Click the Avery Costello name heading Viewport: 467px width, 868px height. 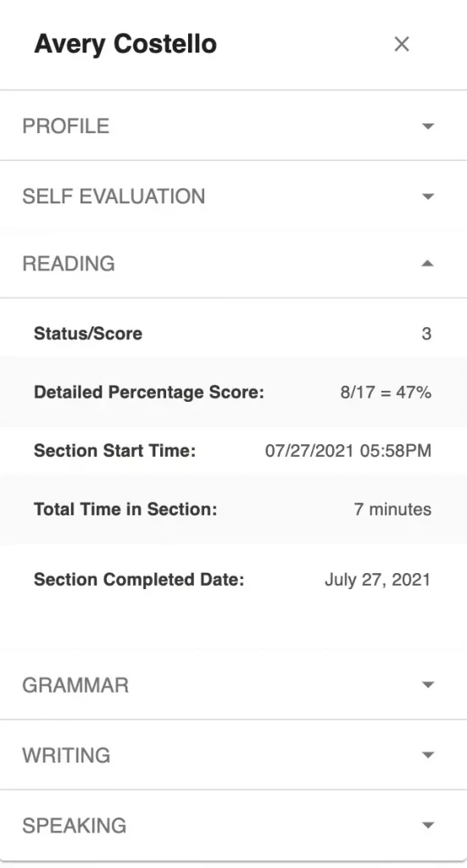click(125, 44)
